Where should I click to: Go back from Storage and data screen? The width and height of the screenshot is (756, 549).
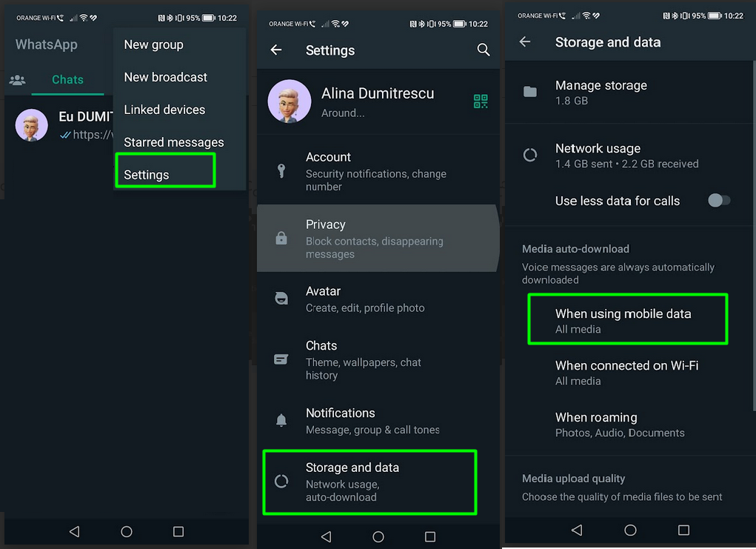525,42
